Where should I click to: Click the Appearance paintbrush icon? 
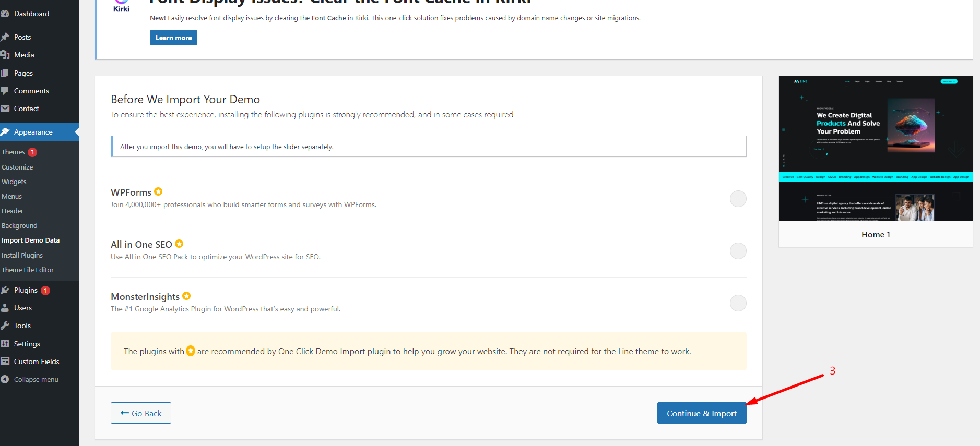(x=5, y=132)
